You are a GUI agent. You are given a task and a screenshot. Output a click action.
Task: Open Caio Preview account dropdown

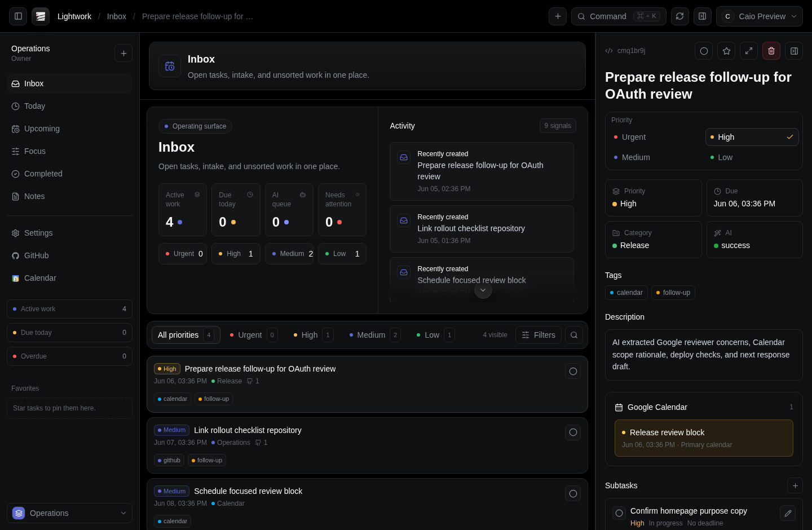click(x=759, y=16)
